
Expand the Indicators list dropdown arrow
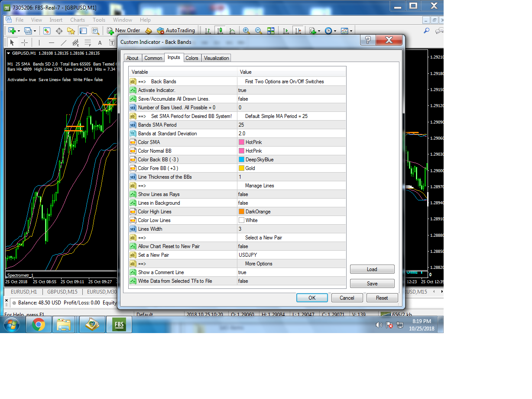click(319, 31)
